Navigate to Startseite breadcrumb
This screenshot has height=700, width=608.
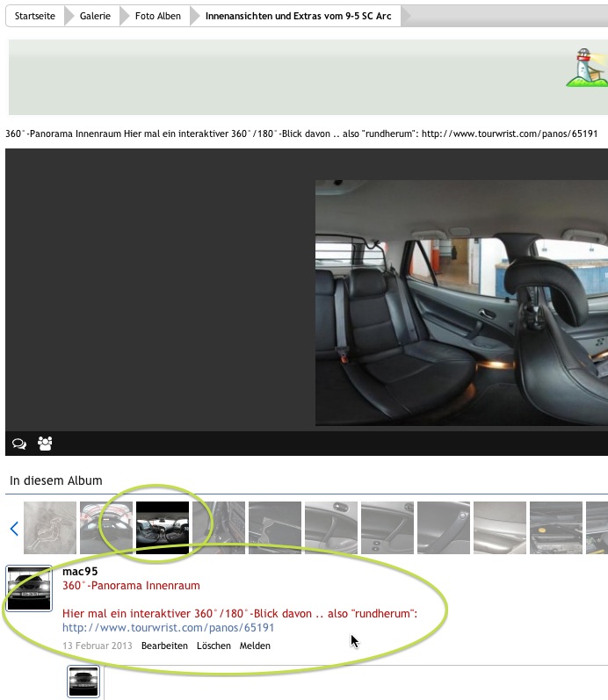tap(35, 16)
